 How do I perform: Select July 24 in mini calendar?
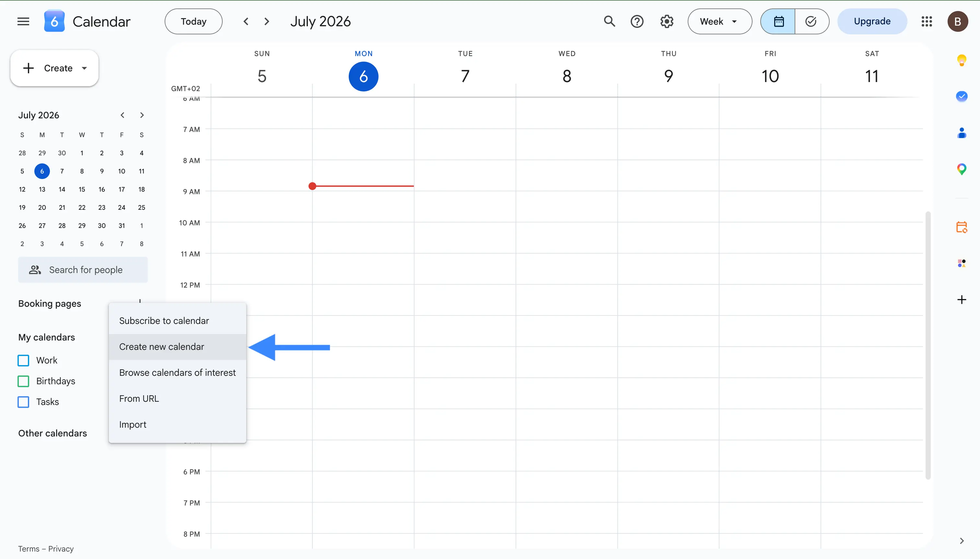(122, 207)
